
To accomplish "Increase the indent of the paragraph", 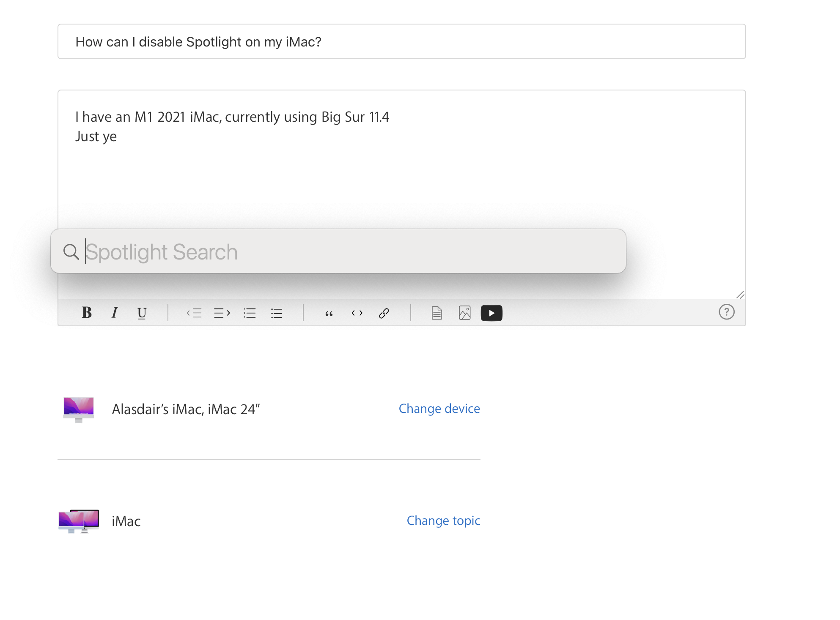I will click(x=222, y=313).
